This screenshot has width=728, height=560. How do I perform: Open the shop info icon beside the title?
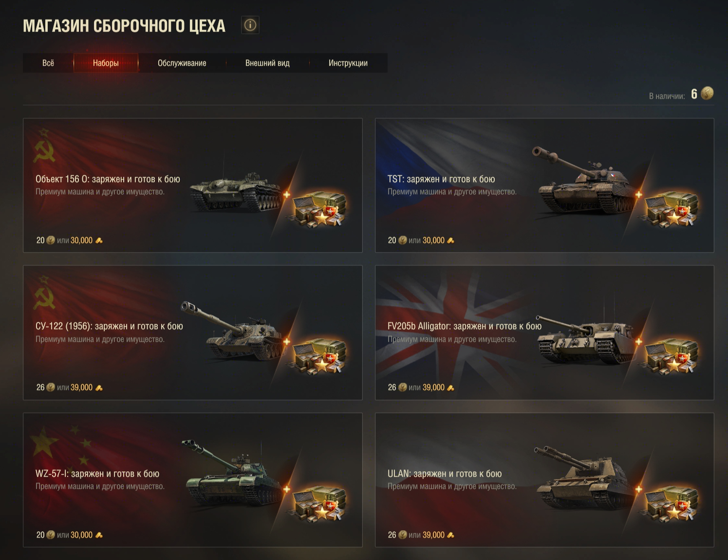tap(250, 25)
